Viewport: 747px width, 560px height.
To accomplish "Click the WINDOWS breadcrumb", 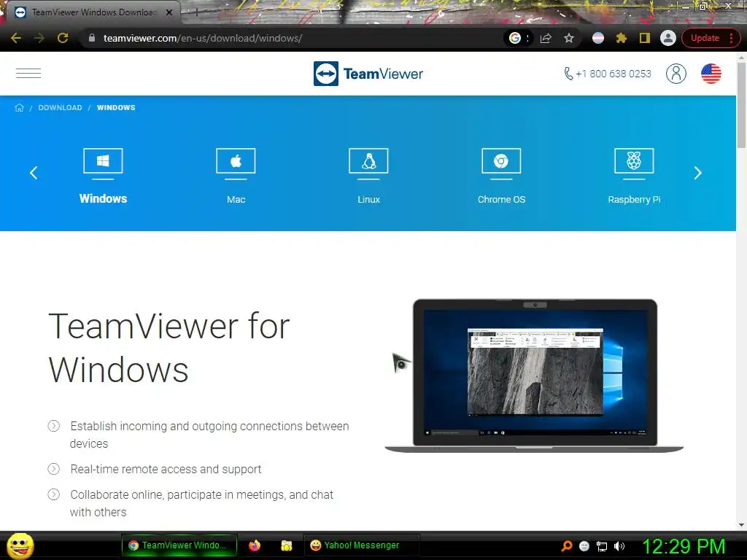I will pos(116,108).
